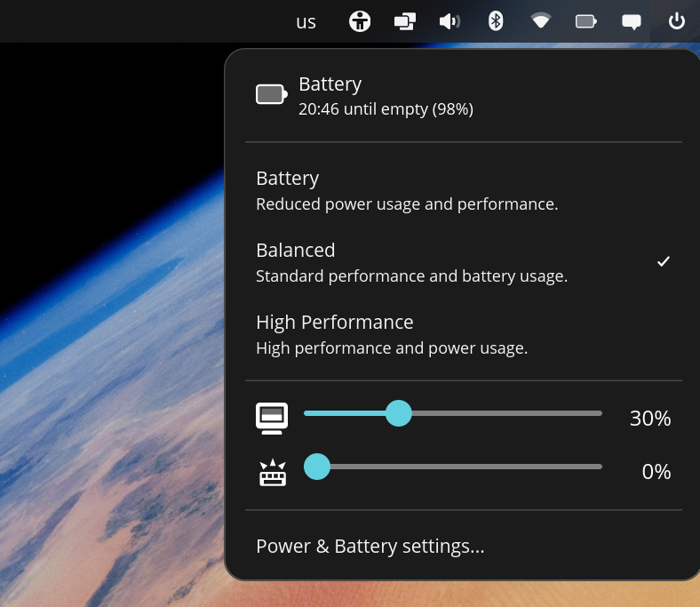This screenshot has width=700, height=607.
Task: Click the display brightness monitor icon
Action: [272, 419]
